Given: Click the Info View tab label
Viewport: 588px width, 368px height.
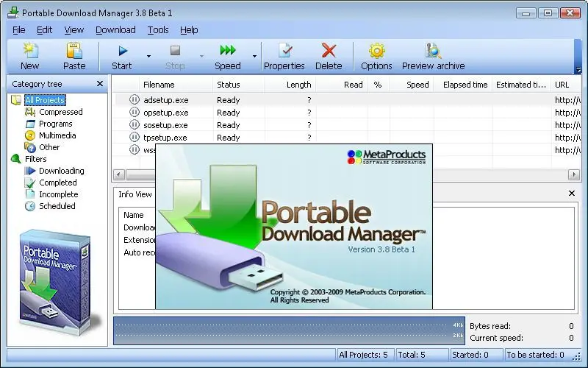Looking at the screenshot, I should [135, 194].
